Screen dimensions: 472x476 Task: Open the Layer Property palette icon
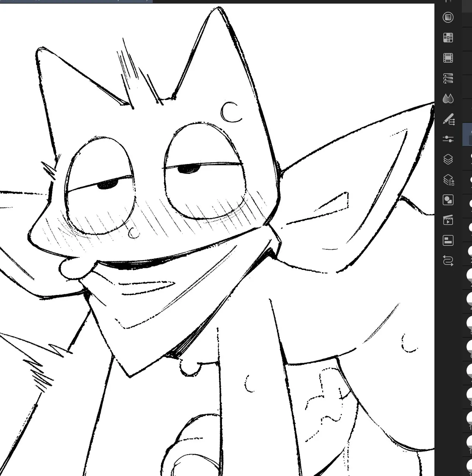tap(448, 180)
